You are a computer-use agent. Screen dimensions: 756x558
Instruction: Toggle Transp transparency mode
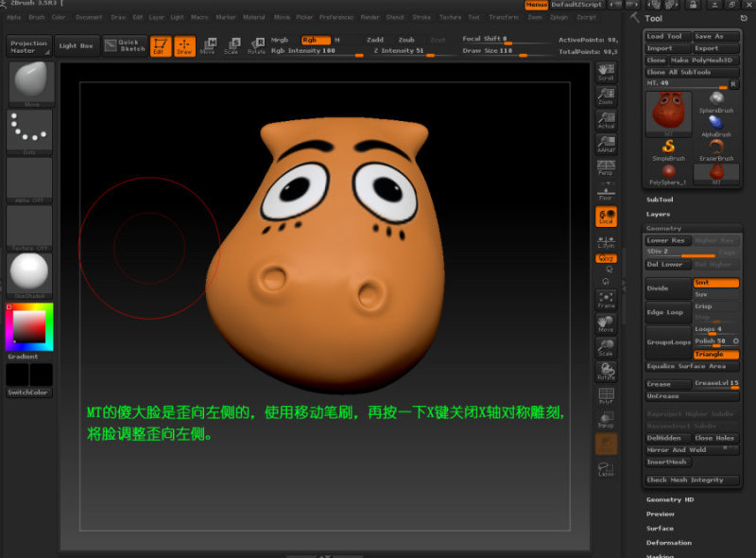(606, 420)
